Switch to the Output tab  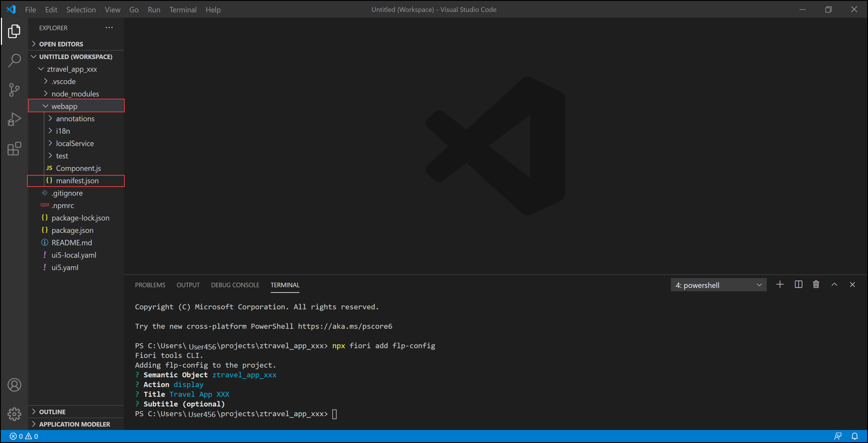pyautogui.click(x=188, y=285)
